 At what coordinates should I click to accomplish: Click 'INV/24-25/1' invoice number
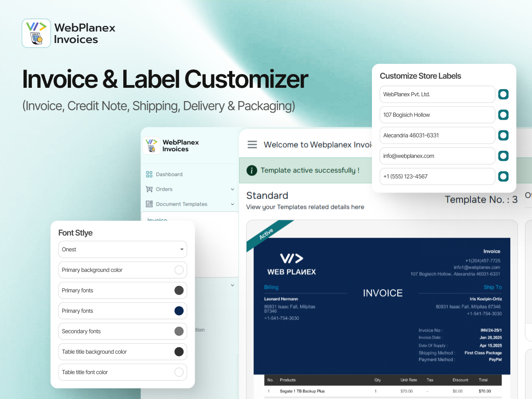pos(491,330)
